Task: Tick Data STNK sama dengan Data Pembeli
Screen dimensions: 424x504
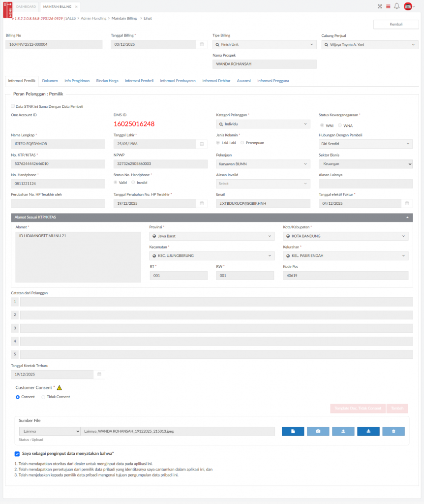Action: (x=13, y=106)
